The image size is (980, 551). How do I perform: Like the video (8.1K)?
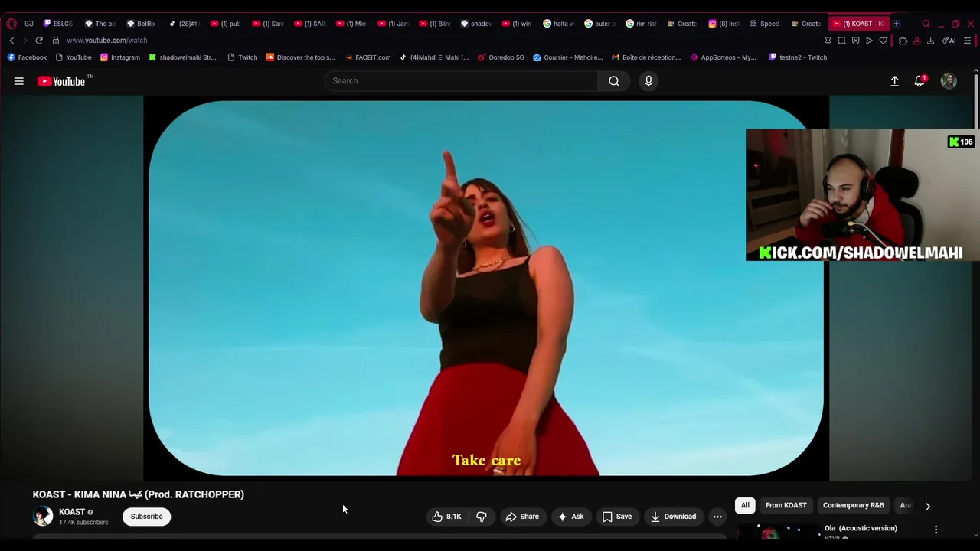(x=447, y=517)
